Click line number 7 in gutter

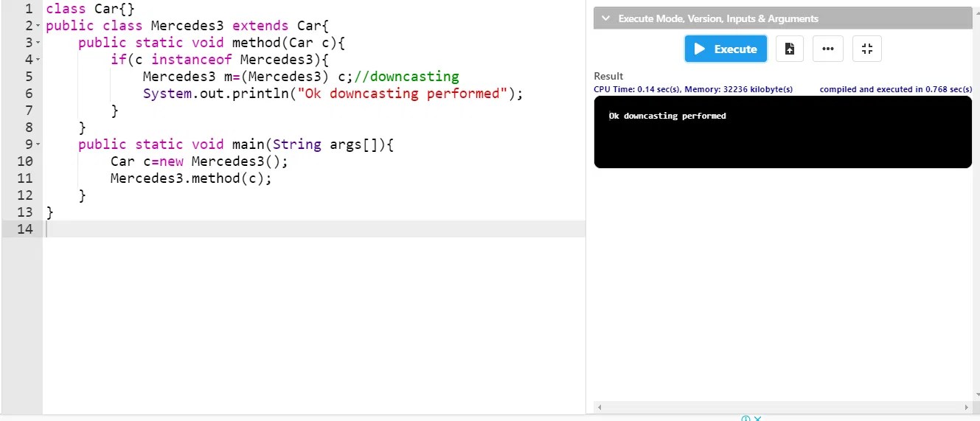click(29, 111)
